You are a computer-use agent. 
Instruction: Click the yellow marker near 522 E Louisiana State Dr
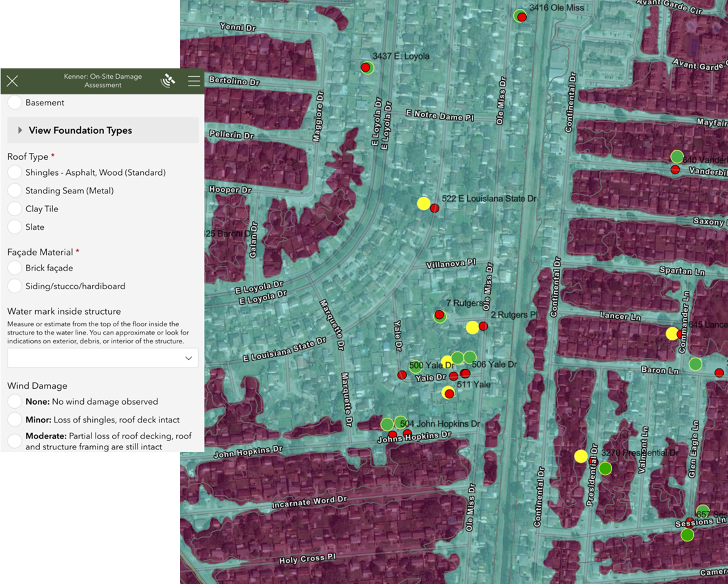click(x=423, y=203)
